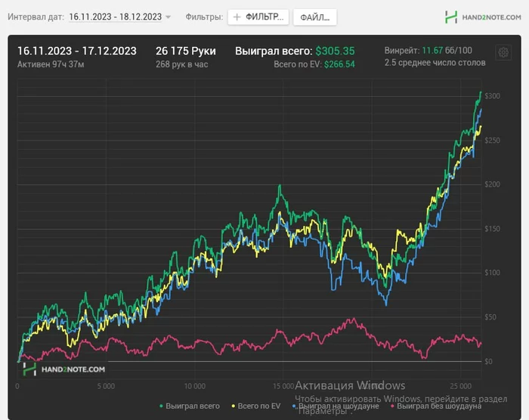Click the 'Активен 97ч 37м' text
Viewport: 529px width, 420px height.
[51, 64]
